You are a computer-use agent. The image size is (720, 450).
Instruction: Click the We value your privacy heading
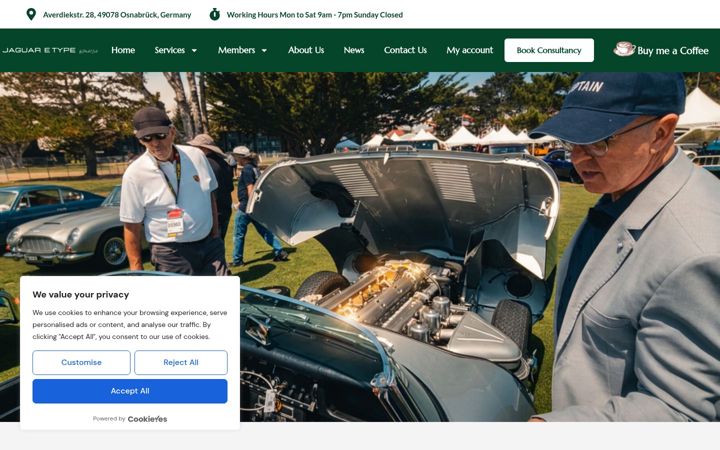pyautogui.click(x=81, y=294)
